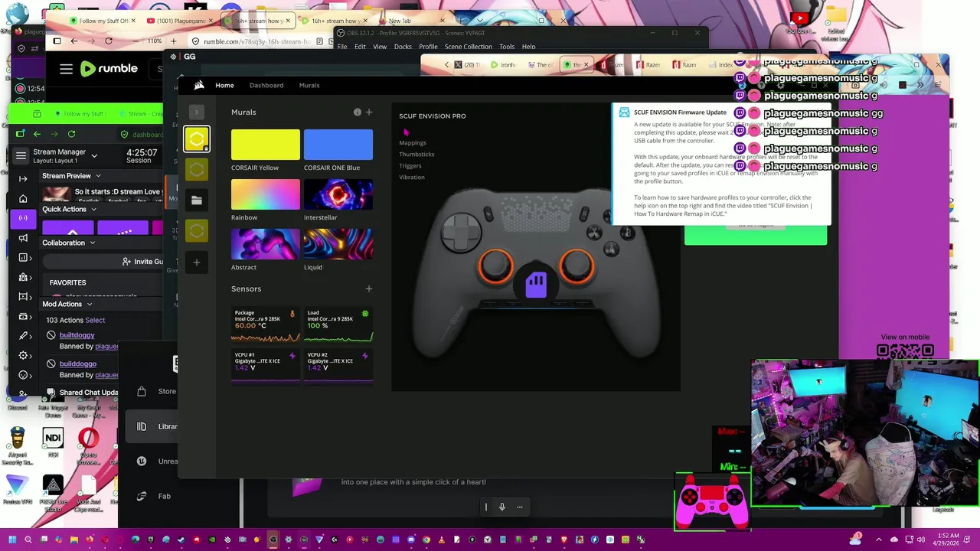Open the taskbar clock showing 1:52 AM
980x551 pixels.
948,540
